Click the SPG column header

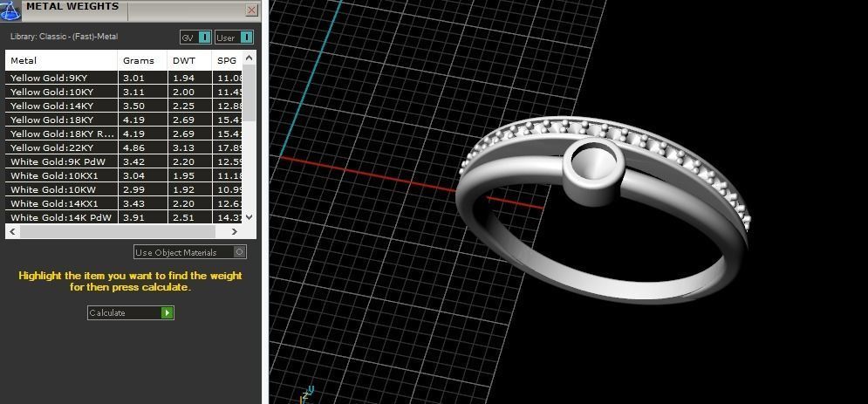tap(227, 60)
